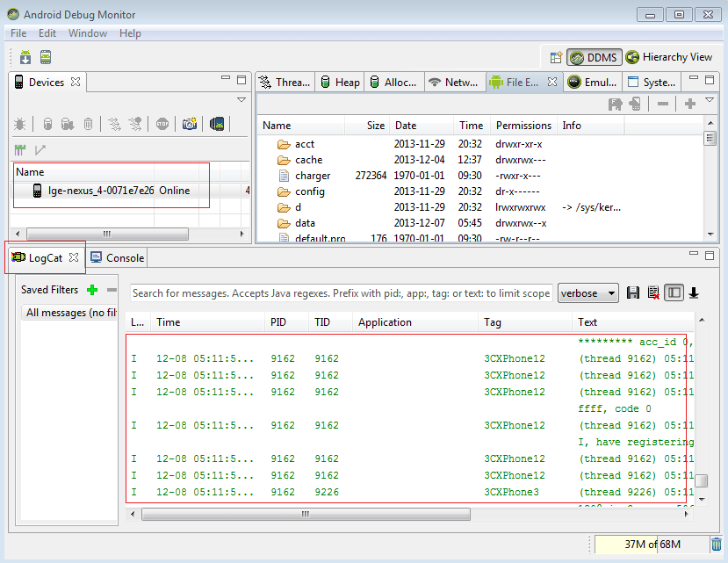Switch to the Threads tab
This screenshot has width=728, height=563.
285,83
